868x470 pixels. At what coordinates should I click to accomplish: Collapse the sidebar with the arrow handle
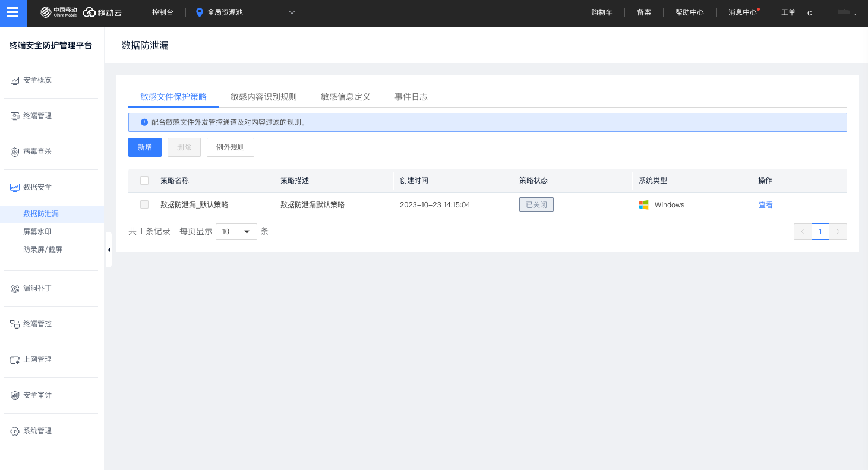click(109, 250)
